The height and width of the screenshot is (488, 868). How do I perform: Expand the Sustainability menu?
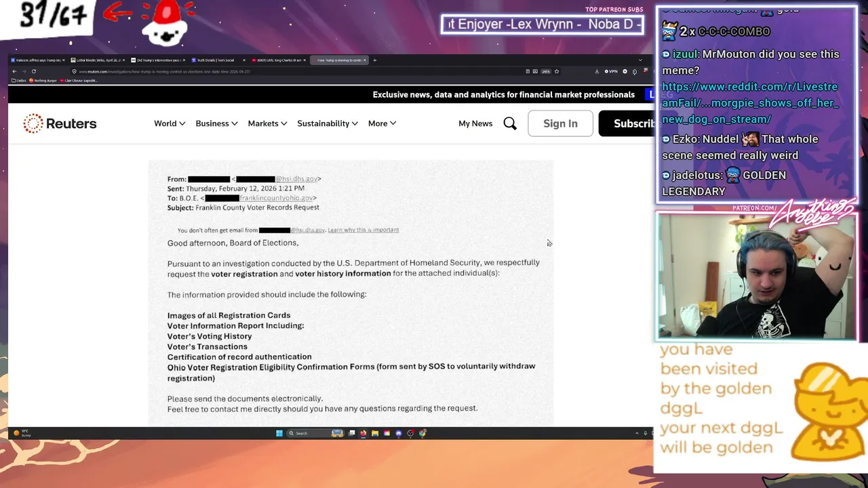pos(328,123)
